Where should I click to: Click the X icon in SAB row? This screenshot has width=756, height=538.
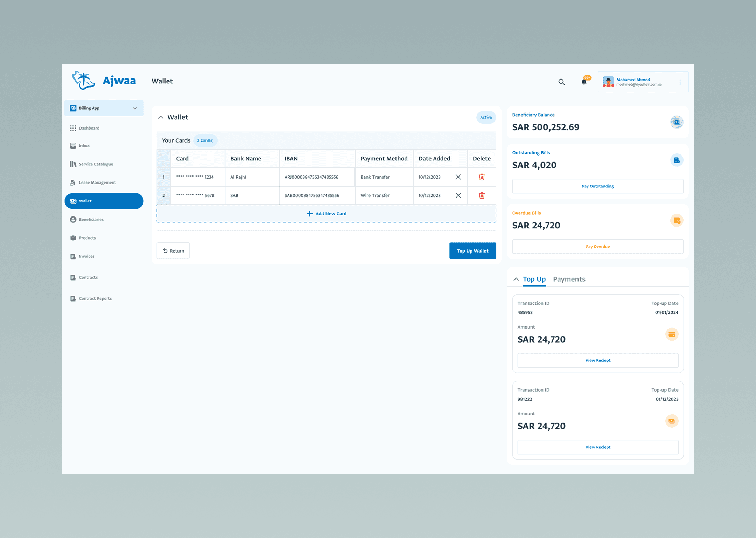pos(458,195)
